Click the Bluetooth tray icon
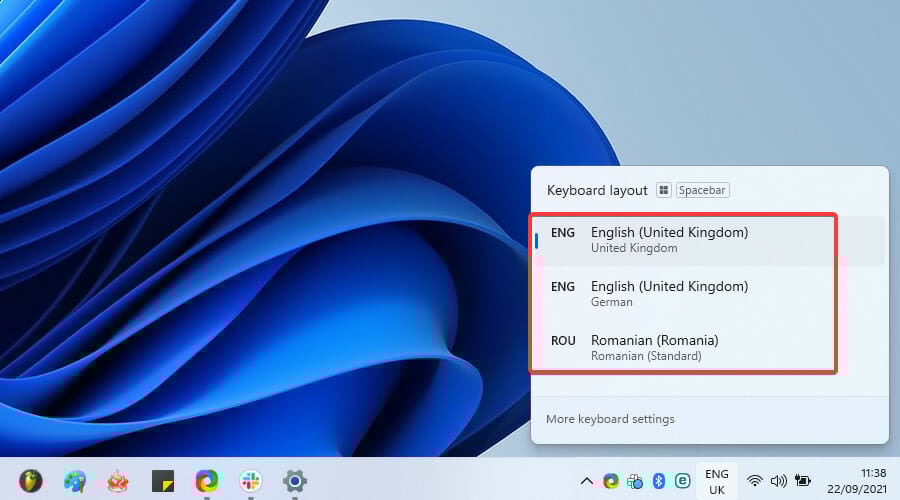Image resolution: width=900 pixels, height=500 pixels. (659, 481)
